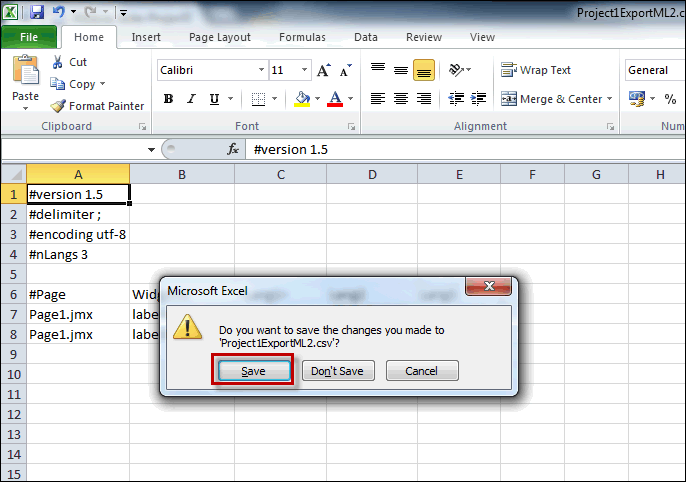Open Customize Quick Access Toolbar arrow
The height and width of the screenshot is (482, 686).
tap(123, 13)
